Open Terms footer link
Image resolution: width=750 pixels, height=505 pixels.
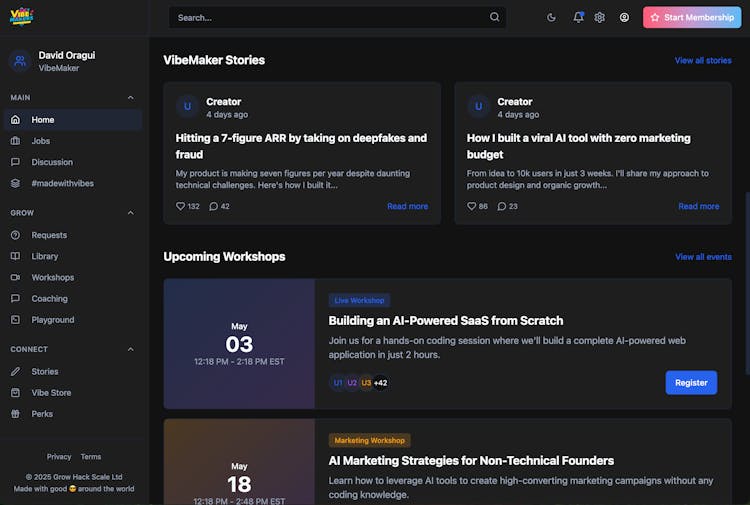[x=91, y=457]
